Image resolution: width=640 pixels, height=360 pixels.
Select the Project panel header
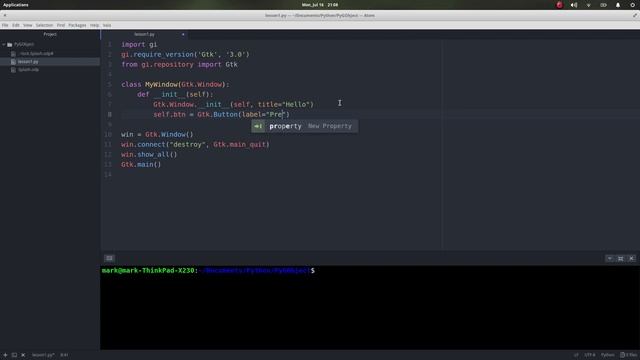pos(50,34)
